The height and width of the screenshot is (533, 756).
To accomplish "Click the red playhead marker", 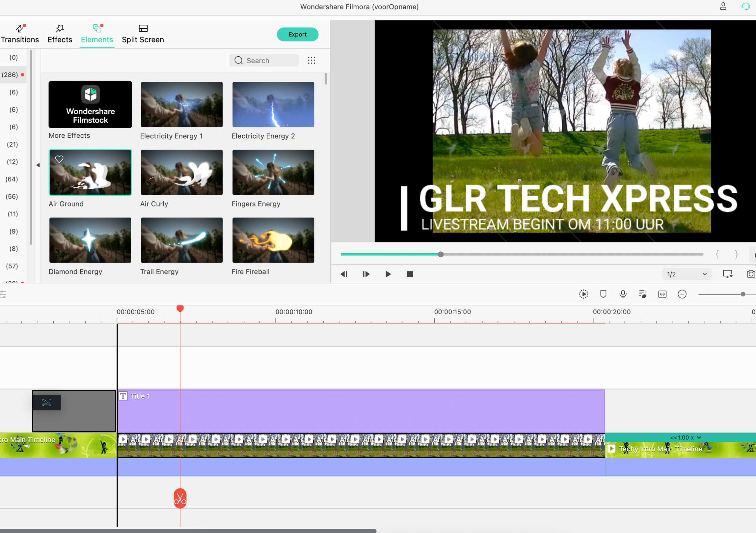I will click(180, 309).
